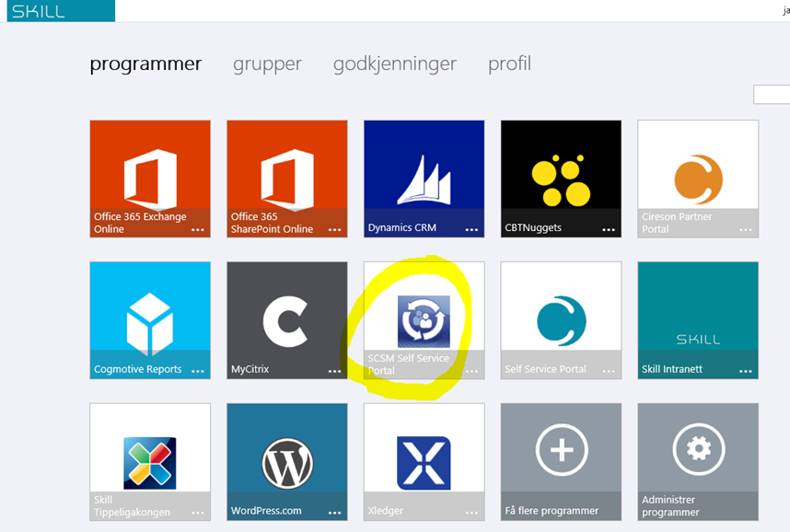Open Cireson Partner Portal tile
Screen dimensions: 790x532
pyautogui.click(x=698, y=179)
